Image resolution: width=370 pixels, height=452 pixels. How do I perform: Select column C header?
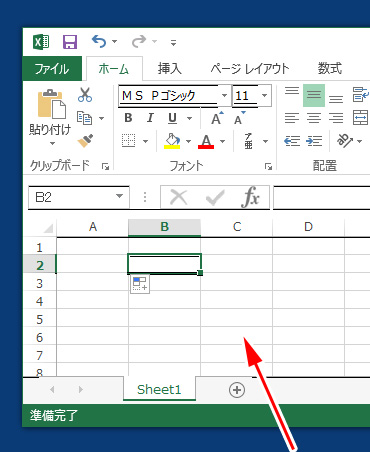[237, 227]
